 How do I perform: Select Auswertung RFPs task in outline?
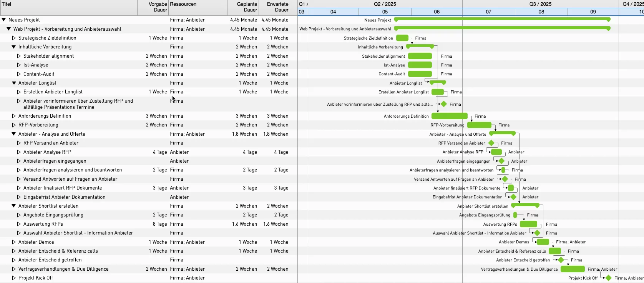[x=43, y=224]
